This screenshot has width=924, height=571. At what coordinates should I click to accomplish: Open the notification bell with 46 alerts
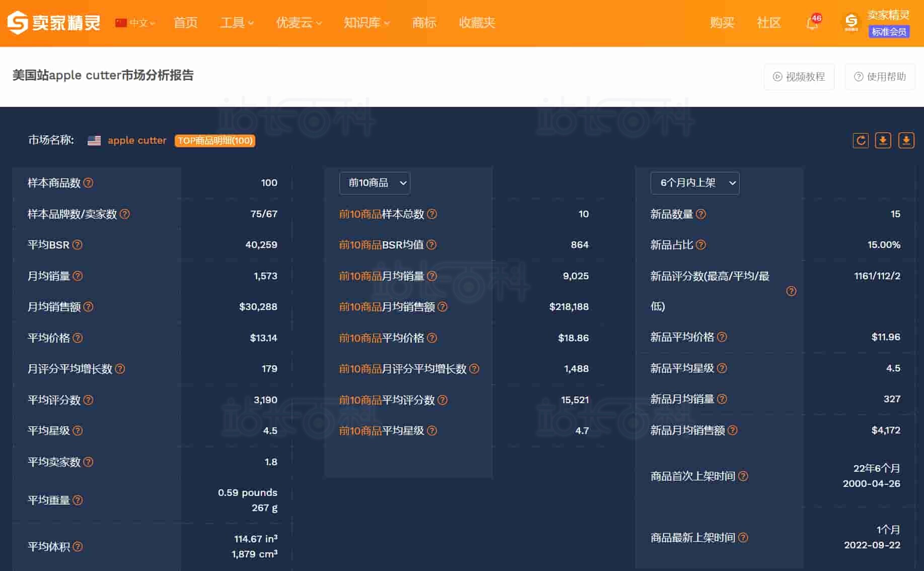[x=812, y=23]
